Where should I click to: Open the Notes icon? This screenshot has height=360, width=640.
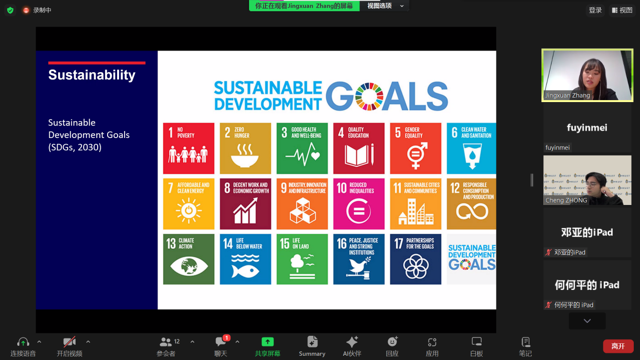pos(526,342)
